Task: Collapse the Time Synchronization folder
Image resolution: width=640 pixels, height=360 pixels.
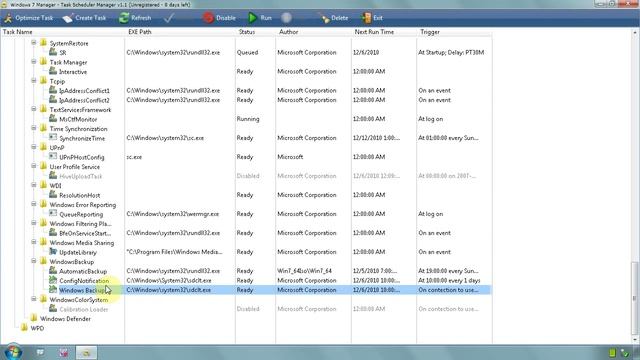Action: pos(34,128)
